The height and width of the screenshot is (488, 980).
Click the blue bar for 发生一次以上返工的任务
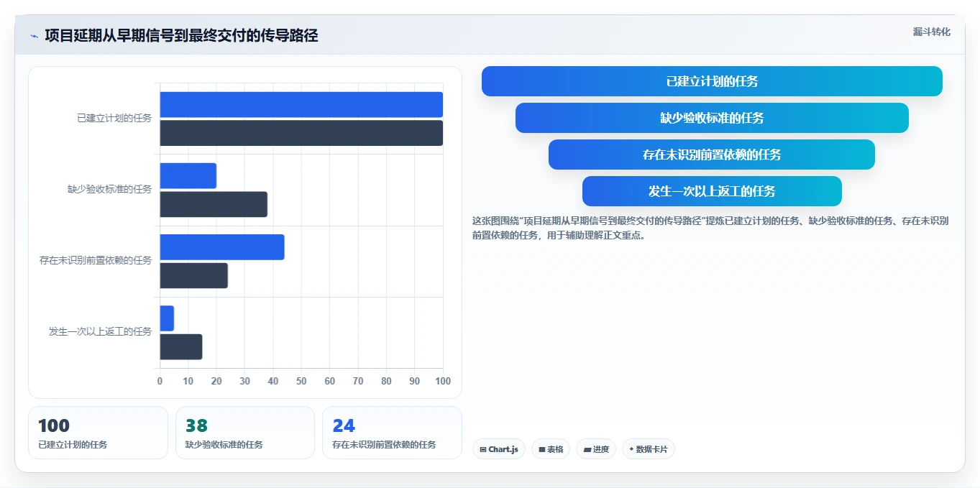pos(167,318)
